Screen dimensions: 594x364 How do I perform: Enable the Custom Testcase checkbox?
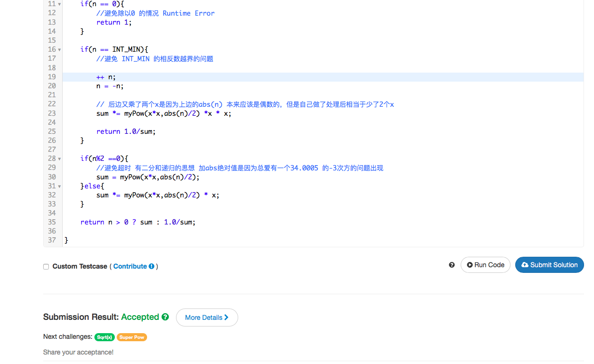coord(46,267)
